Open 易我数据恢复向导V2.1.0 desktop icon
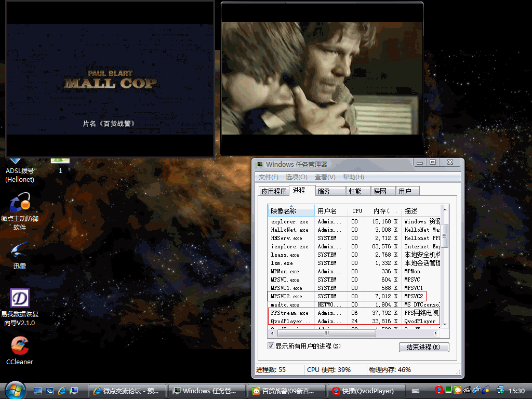The height and width of the screenshot is (399, 532). pyautogui.click(x=20, y=308)
